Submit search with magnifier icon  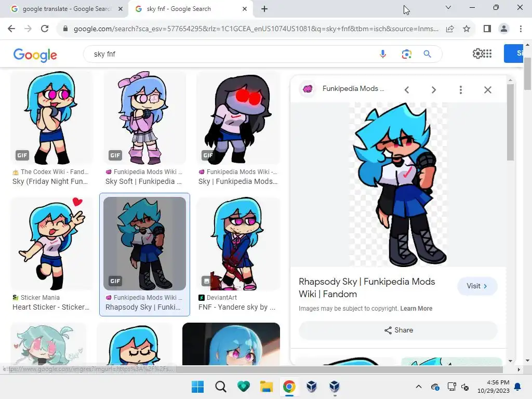[428, 54]
